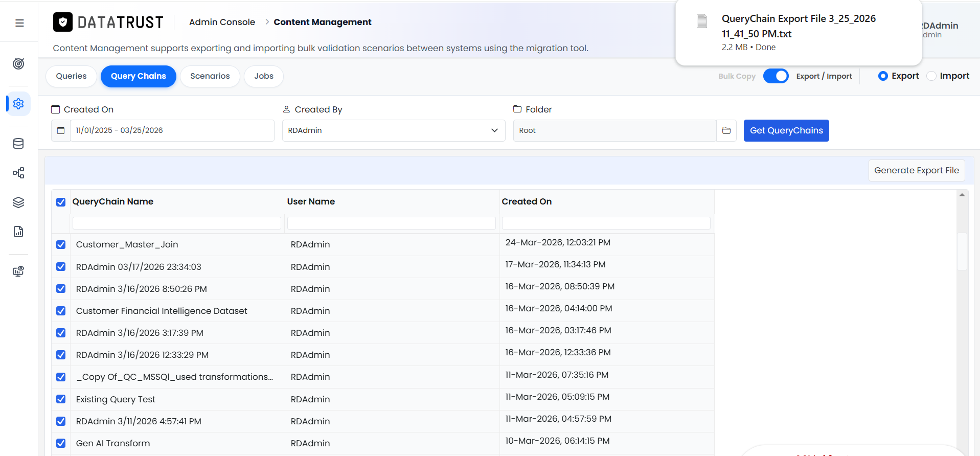Uncheck _Copy Of_QC_MSSQl row checkbox
This screenshot has height=456, width=980.
tap(61, 377)
